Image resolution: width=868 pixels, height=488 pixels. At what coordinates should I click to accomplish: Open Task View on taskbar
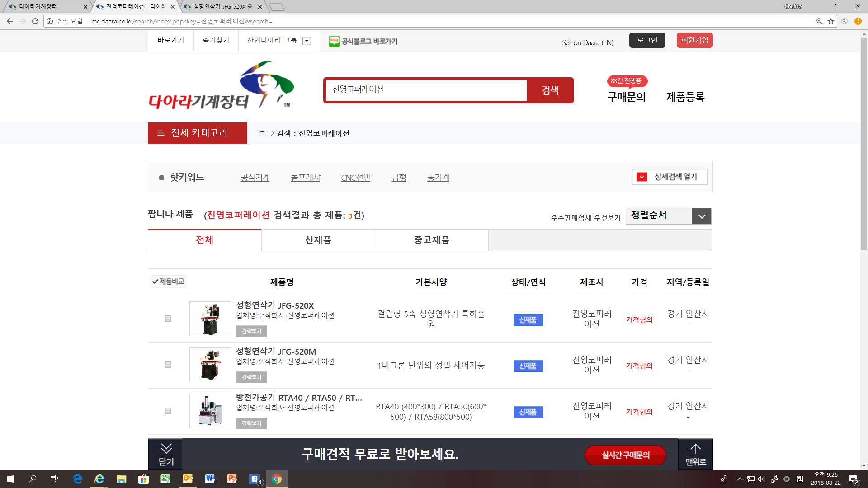[54, 479]
